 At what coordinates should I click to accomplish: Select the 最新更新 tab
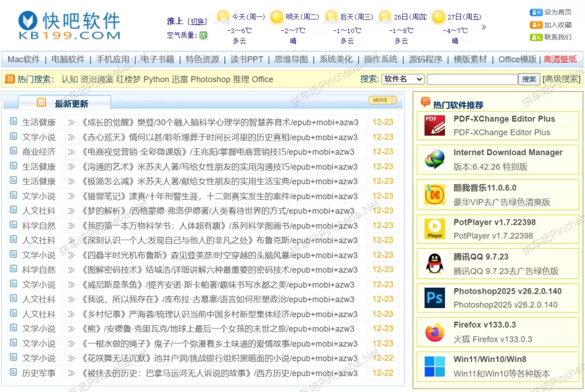coord(64,103)
